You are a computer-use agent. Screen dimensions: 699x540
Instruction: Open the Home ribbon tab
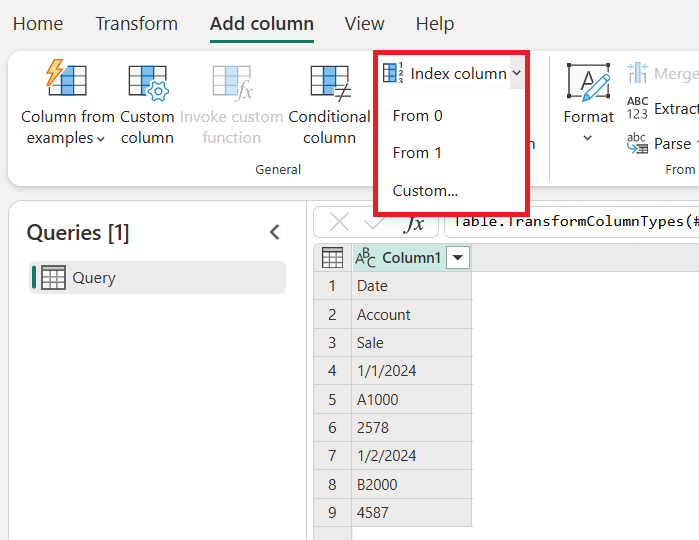(38, 24)
